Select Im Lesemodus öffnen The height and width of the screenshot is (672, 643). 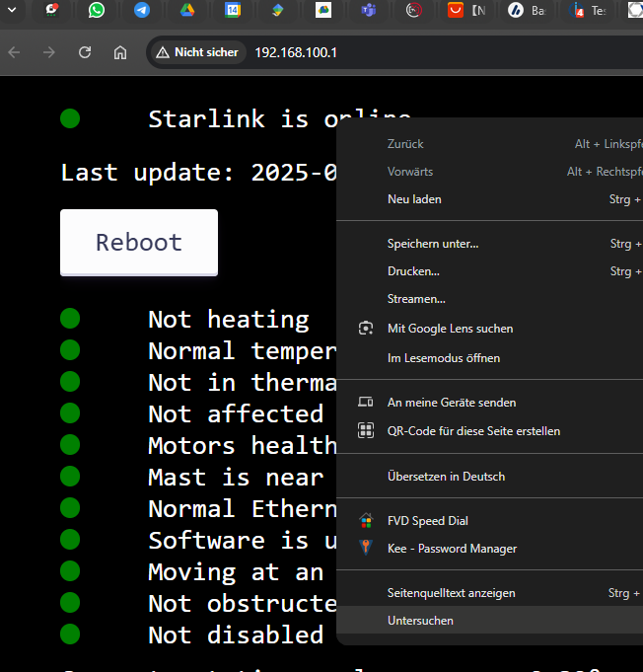(489, 358)
